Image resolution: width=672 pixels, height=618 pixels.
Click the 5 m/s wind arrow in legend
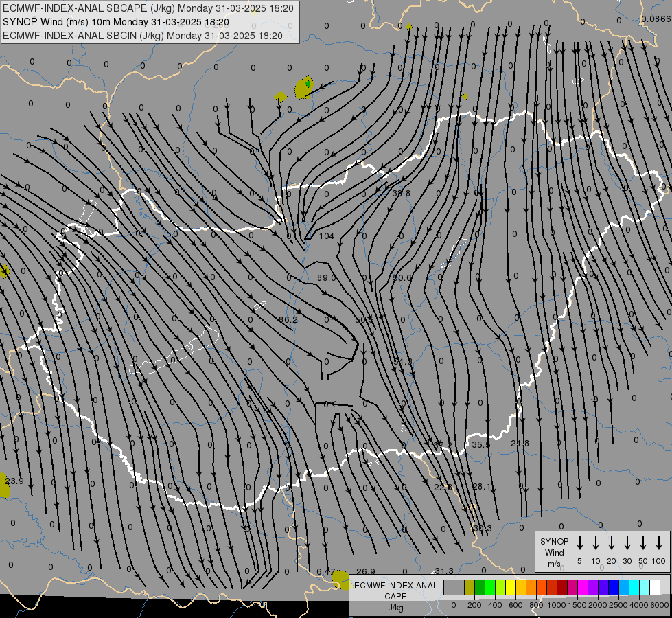579,543
